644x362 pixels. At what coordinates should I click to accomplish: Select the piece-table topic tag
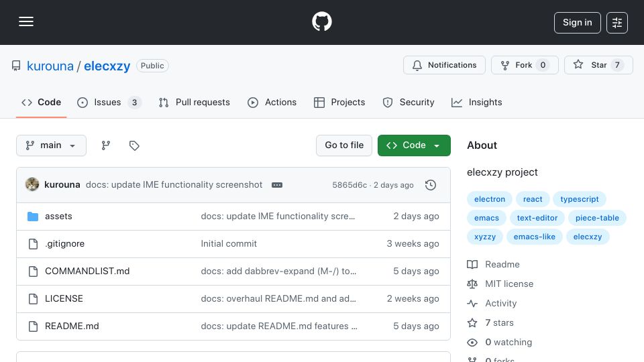point(597,218)
